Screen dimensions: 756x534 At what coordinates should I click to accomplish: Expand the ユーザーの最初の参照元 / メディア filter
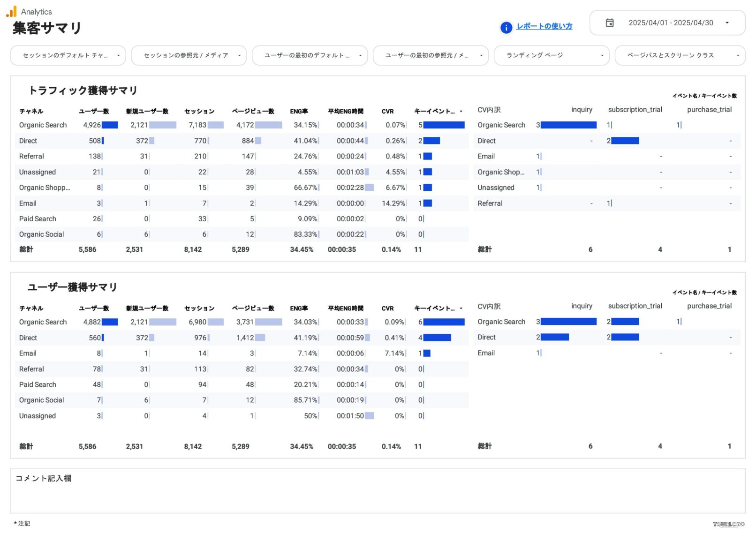[x=430, y=56]
